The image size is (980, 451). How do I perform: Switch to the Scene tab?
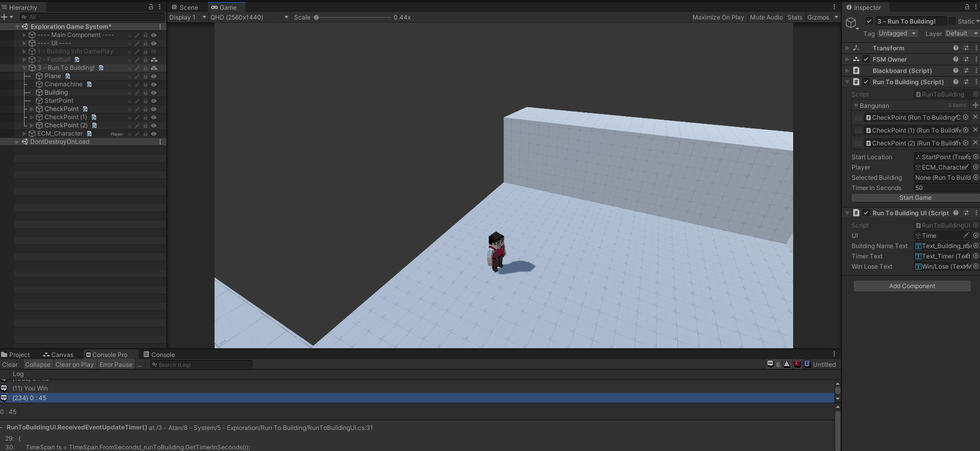click(x=185, y=8)
